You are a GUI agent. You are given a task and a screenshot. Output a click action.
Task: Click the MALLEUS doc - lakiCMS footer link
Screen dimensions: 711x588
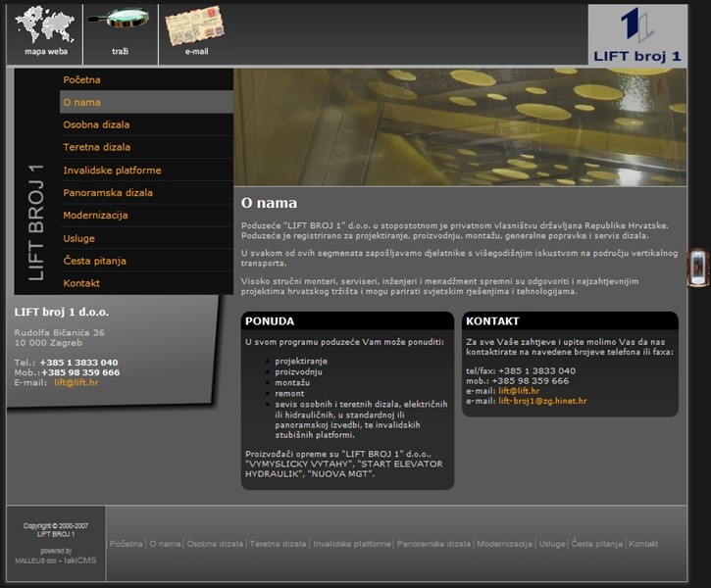pos(56,561)
